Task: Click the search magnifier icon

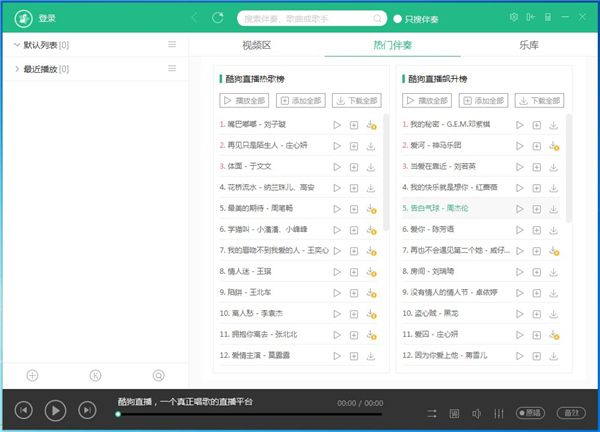Action: coord(377,18)
